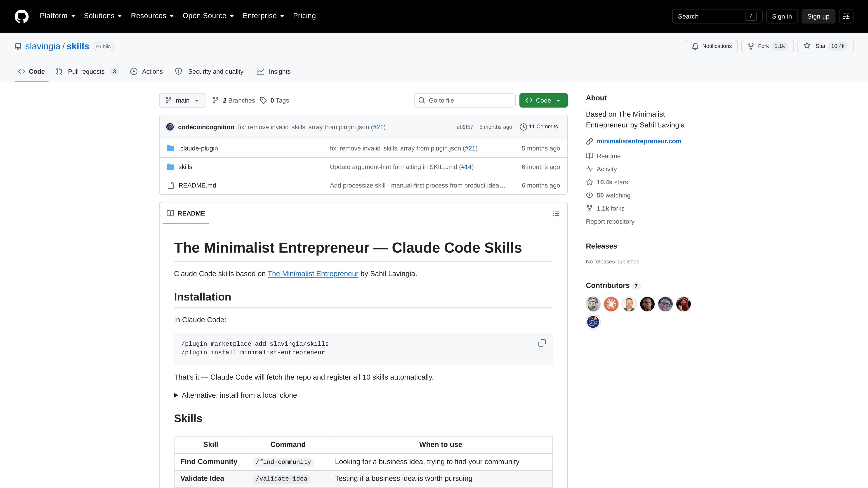Image resolution: width=868 pixels, height=488 pixels.
Task: Click the Notifications button
Action: [x=712, y=46]
